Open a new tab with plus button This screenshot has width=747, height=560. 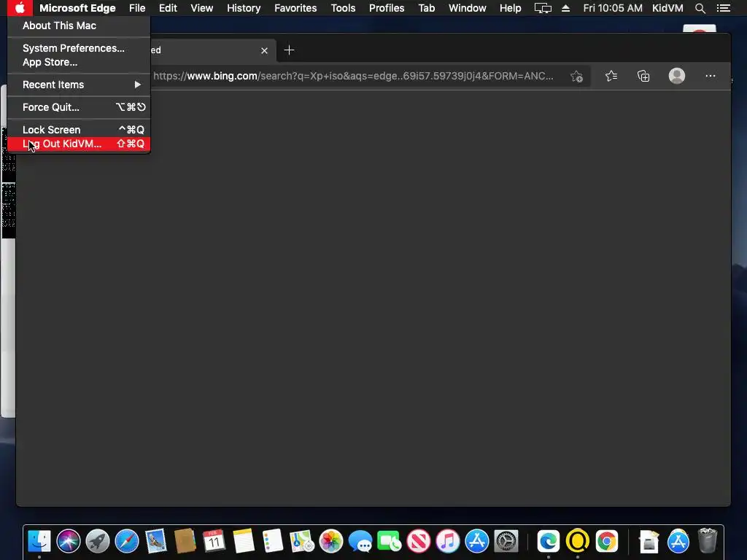pos(289,50)
